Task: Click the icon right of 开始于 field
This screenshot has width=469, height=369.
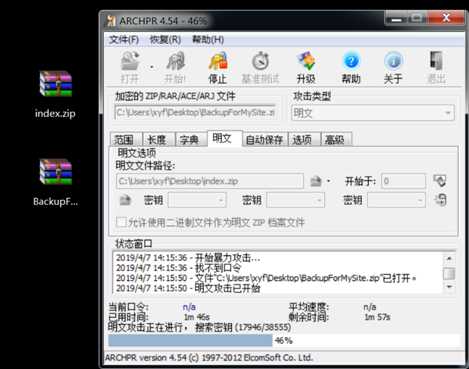Action: coord(440,181)
